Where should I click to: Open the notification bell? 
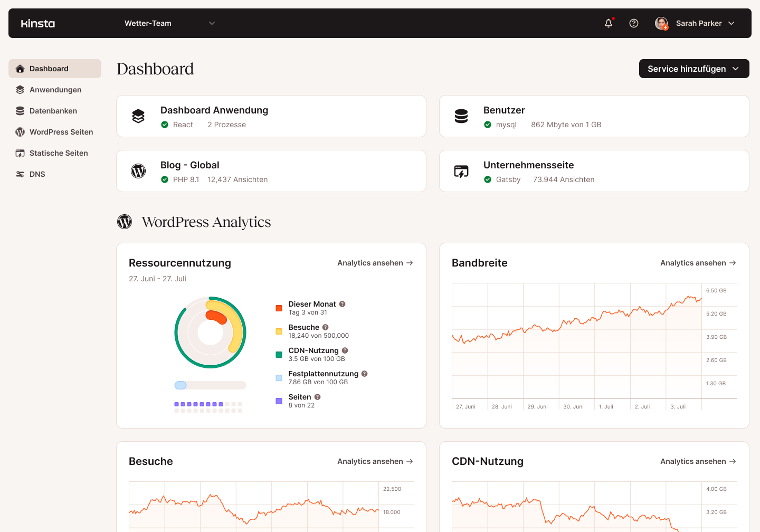click(x=609, y=23)
